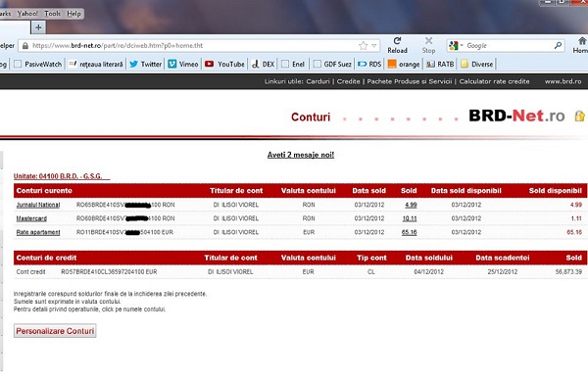Screen dimensions: 588x380
Task: Open the YouTube bookmark
Action: [x=224, y=64]
